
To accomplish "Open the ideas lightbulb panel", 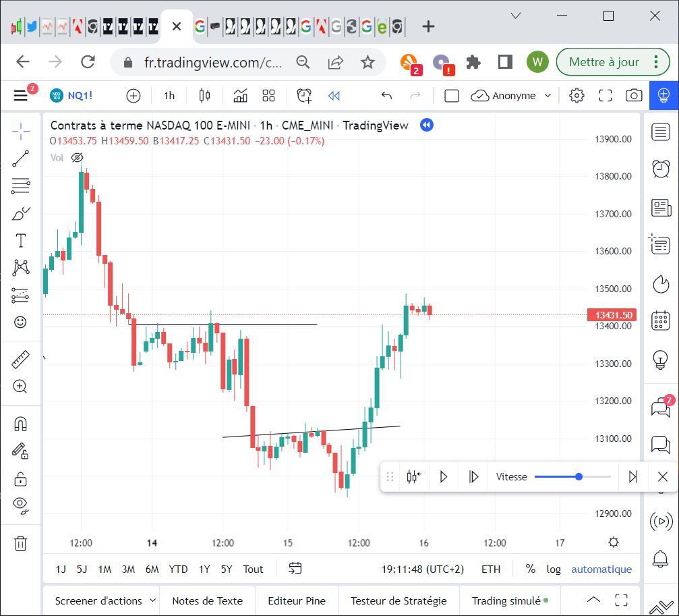I will point(660,359).
